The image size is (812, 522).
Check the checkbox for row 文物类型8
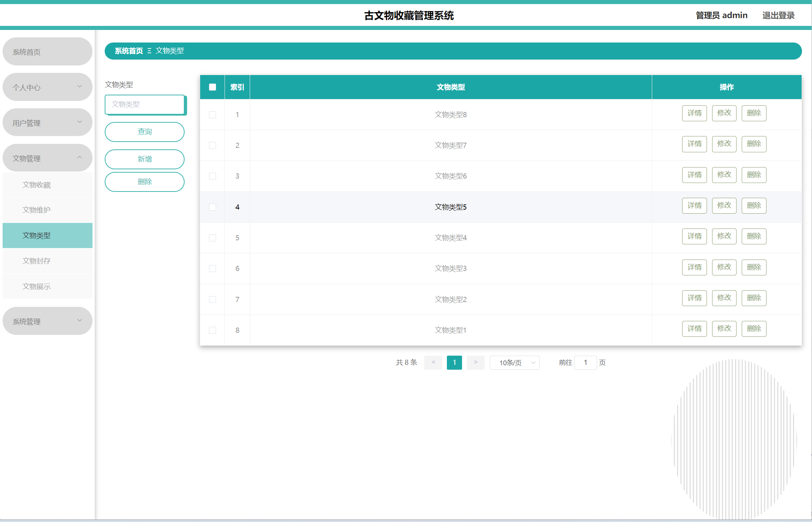(x=212, y=115)
